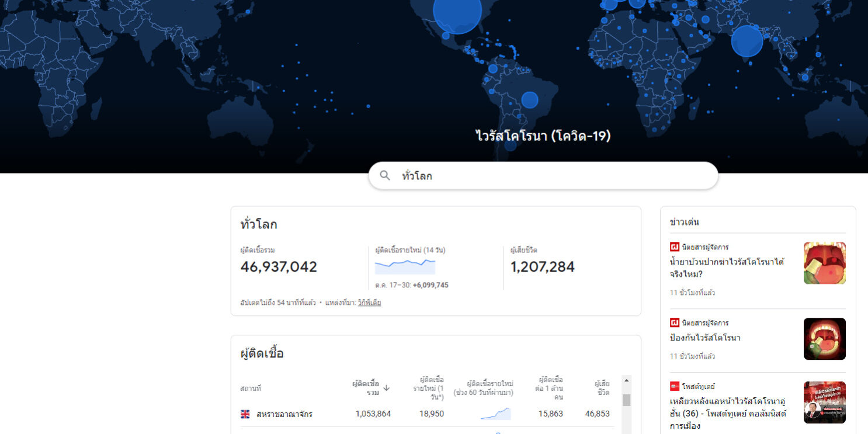Sort by ผู้ติดเชื้อต่อ 1 ล้านคน column
Viewport: 868px width, 434px height.
pyautogui.click(x=549, y=388)
